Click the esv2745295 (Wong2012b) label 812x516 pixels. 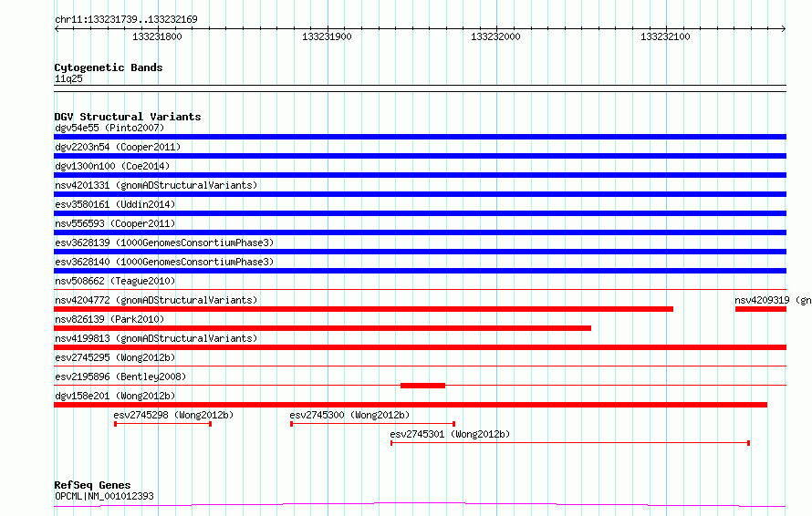click(x=115, y=357)
